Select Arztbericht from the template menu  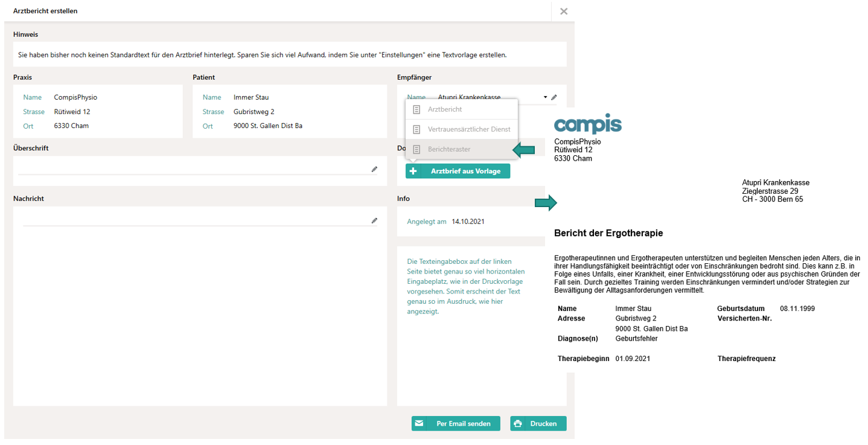coord(445,109)
